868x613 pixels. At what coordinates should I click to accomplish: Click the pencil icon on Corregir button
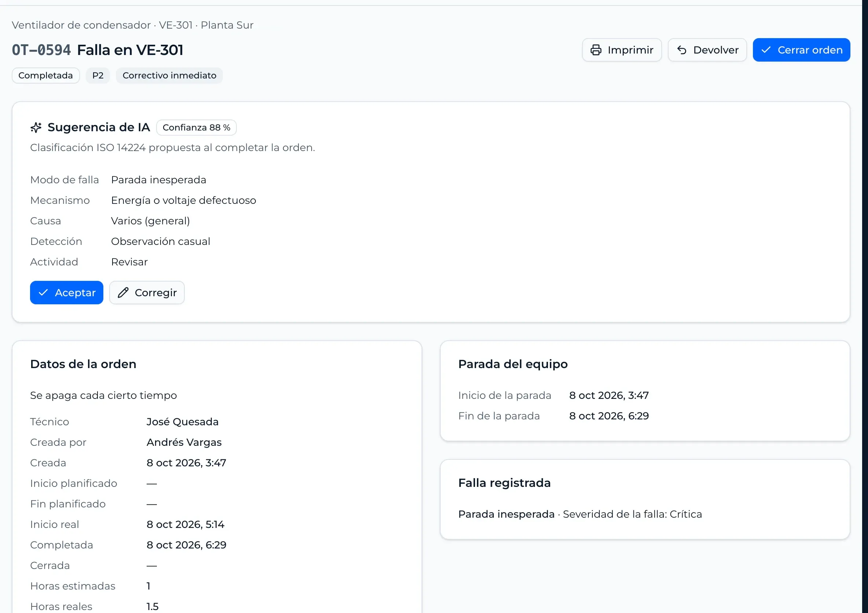[x=123, y=292]
